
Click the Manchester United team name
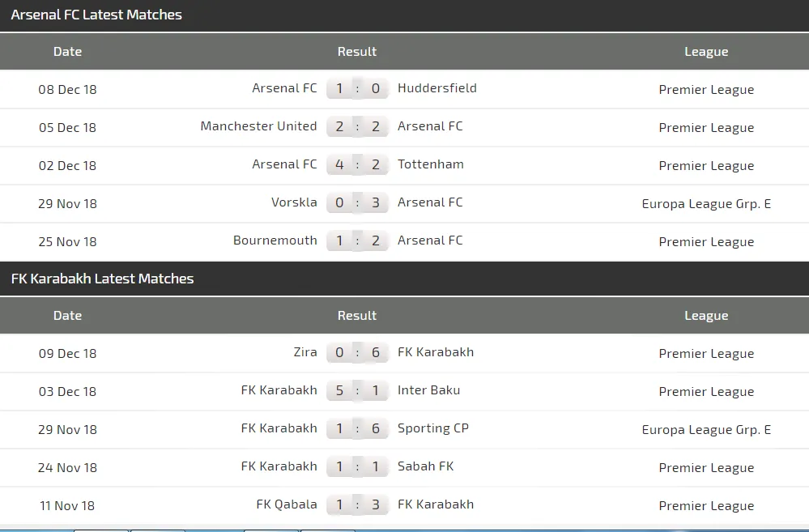point(258,126)
